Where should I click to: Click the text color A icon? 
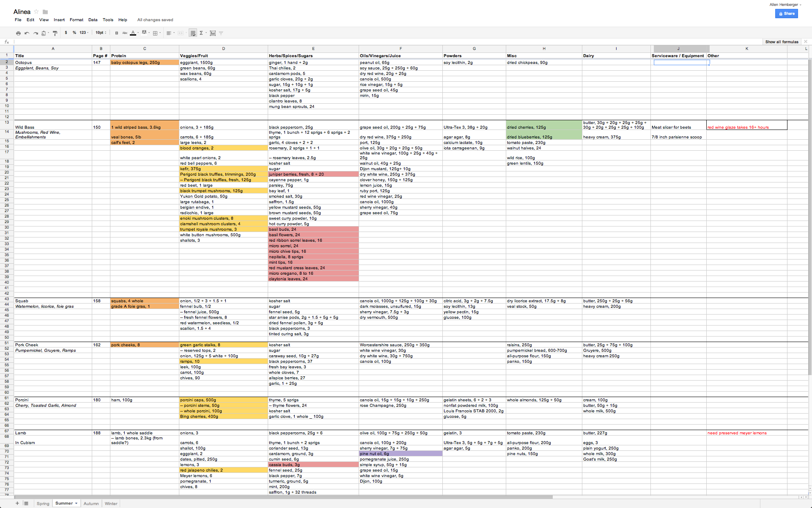[x=133, y=33]
